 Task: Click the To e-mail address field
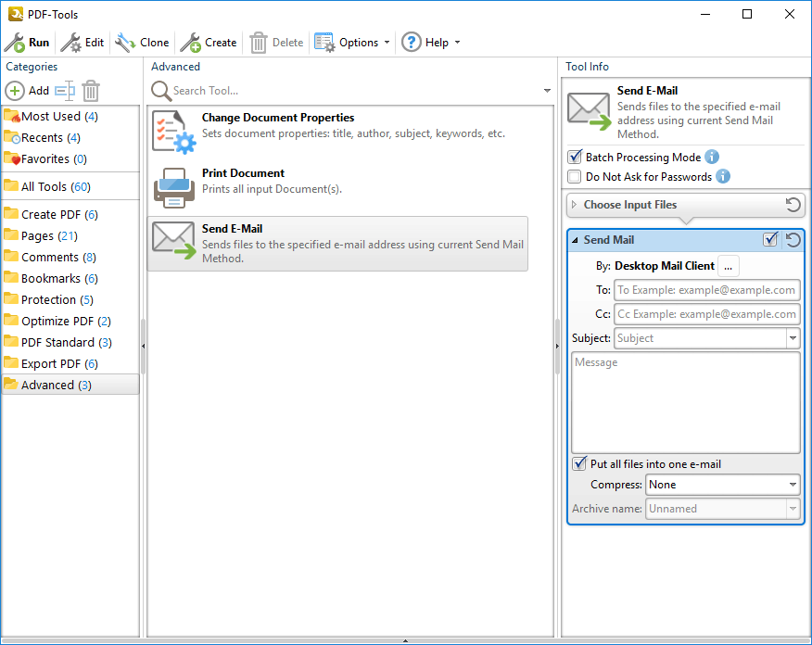pyautogui.click(x=707, y=290)
